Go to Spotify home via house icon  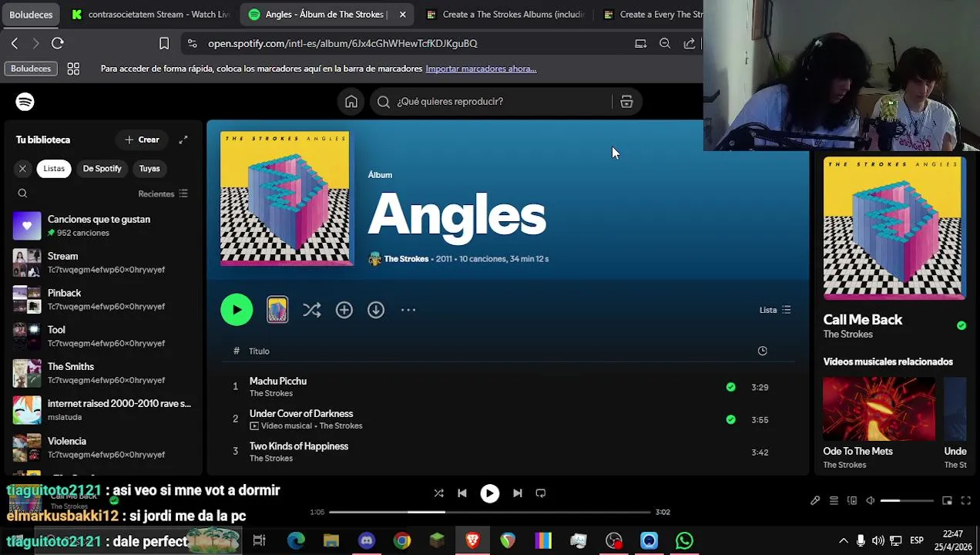point(351,102)
